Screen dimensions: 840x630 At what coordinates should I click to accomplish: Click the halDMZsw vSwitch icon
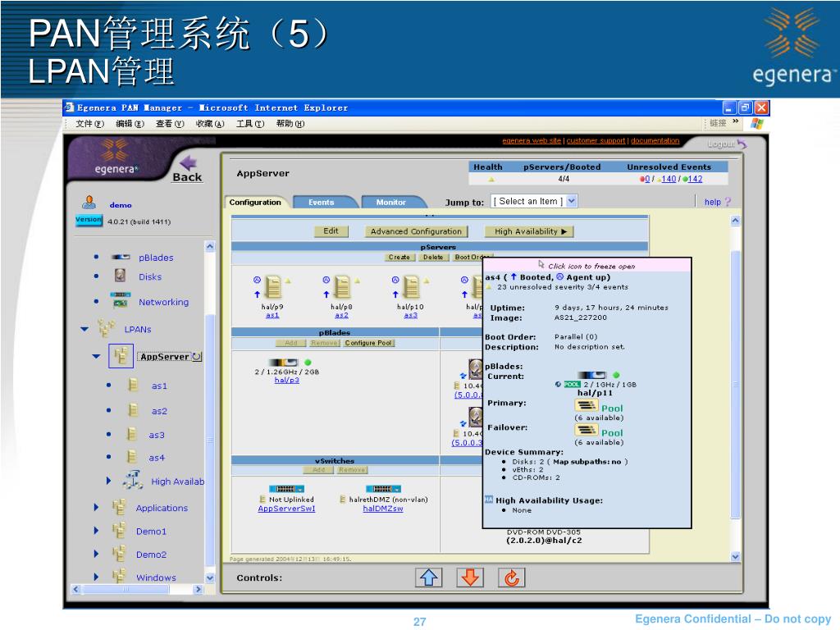(383, 489)
